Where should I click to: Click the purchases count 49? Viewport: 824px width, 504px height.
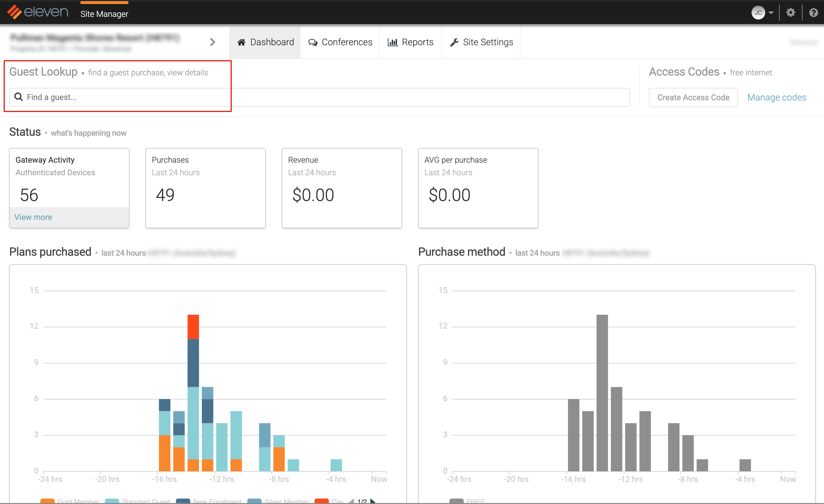(165, 195)
